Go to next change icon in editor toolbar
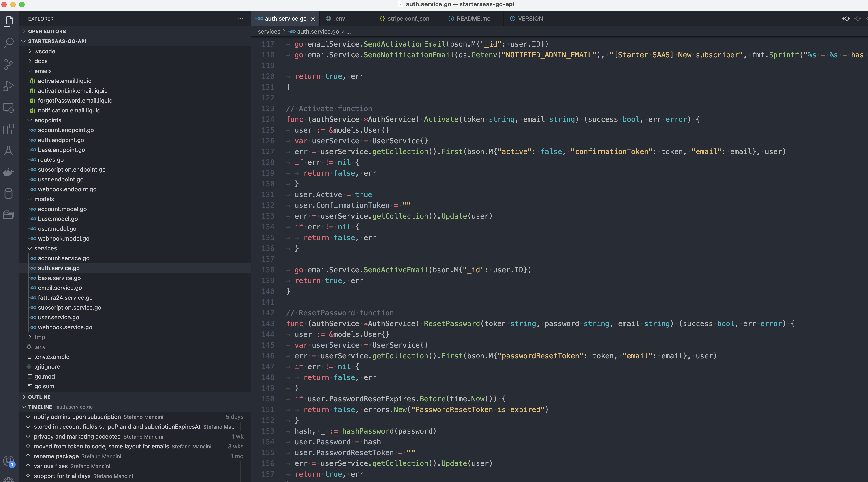This screenshot has height=482, width=868. tap(858, 19)
